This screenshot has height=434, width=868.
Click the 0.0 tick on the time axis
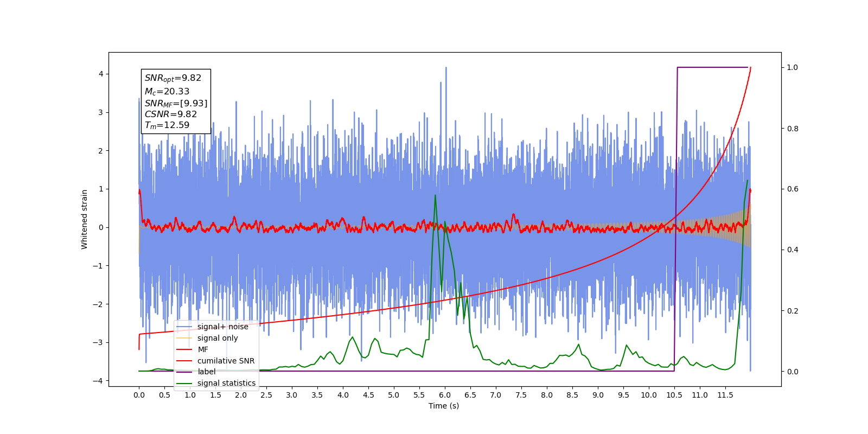tap(139, 395)
